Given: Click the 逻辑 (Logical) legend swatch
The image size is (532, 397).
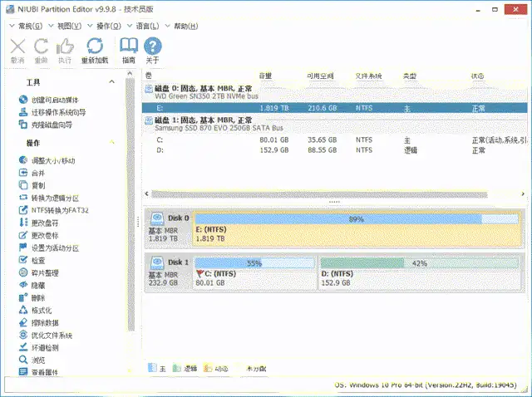Looking at the screenshot, I should [177, 368].
